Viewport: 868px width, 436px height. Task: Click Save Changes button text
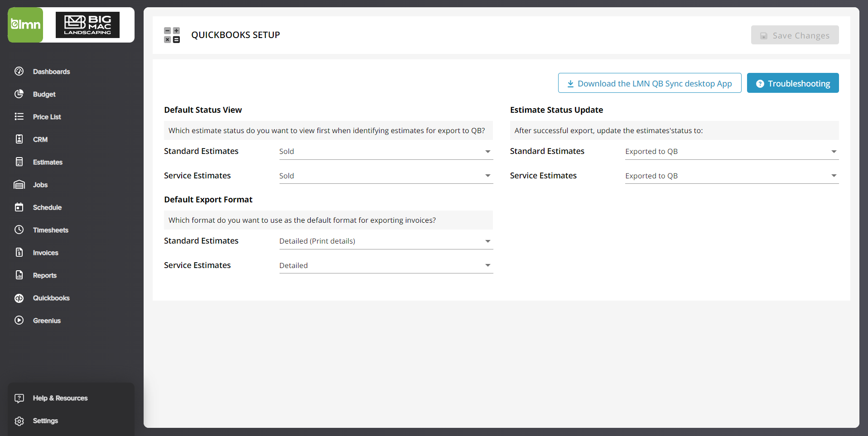(x=801, y=35)
